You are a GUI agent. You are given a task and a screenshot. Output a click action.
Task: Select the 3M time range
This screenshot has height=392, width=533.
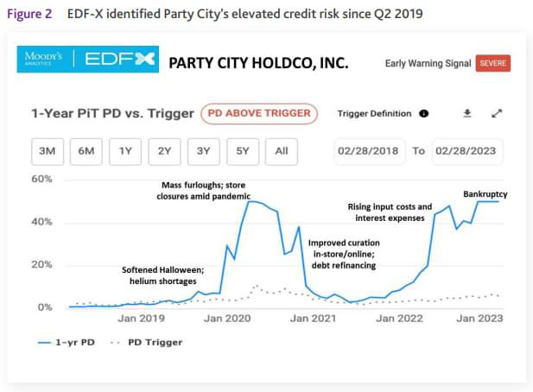click(47, 151)
